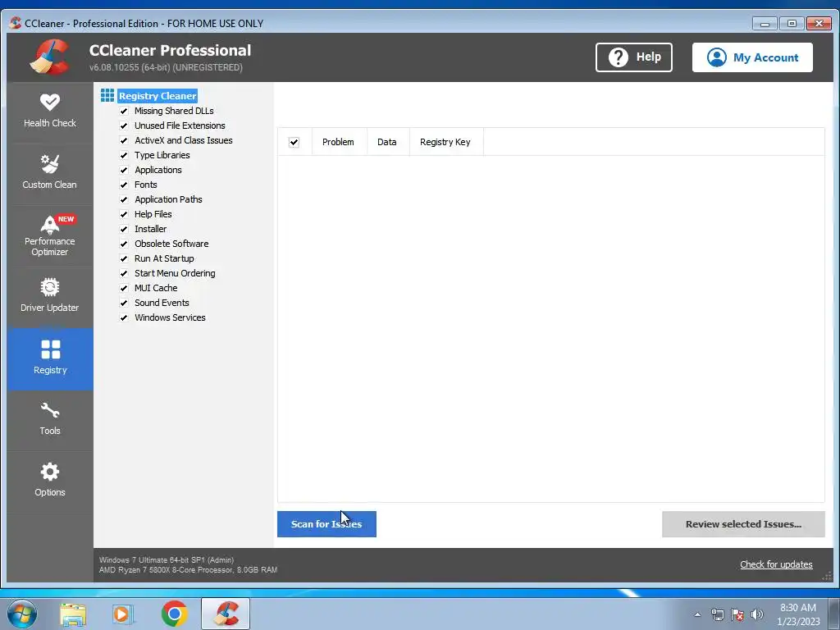Toggle the select-all checkbox in results header
Viewport: 840px width, 630px height.
[x=294, y=142]
